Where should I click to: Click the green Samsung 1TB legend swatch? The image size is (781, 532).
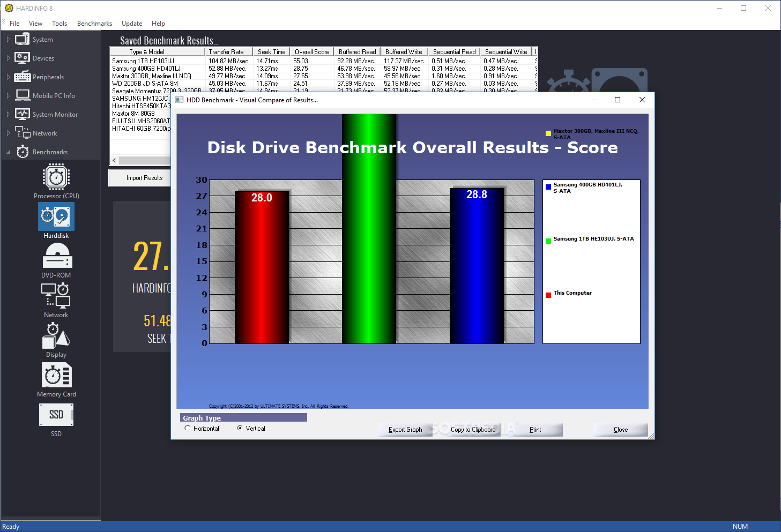548,241
